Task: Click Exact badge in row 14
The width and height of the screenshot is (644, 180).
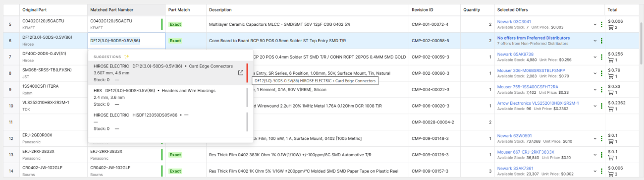Action: tap(175, 171)
